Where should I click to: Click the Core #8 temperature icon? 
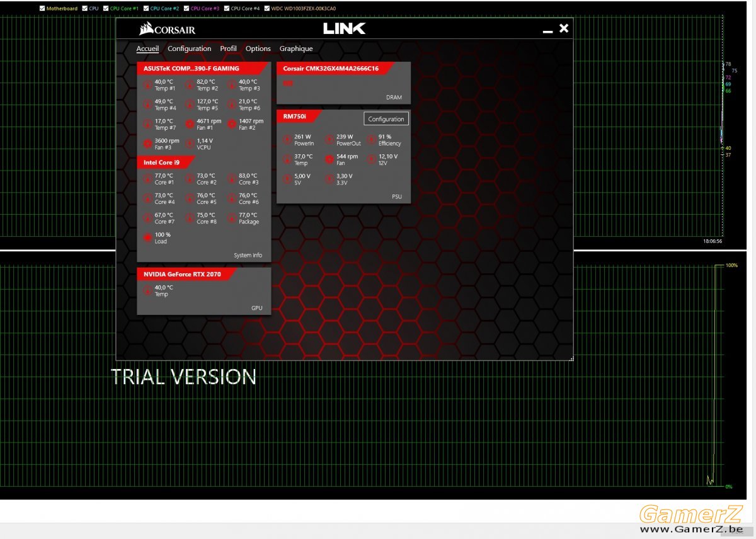tap(190, 218)
